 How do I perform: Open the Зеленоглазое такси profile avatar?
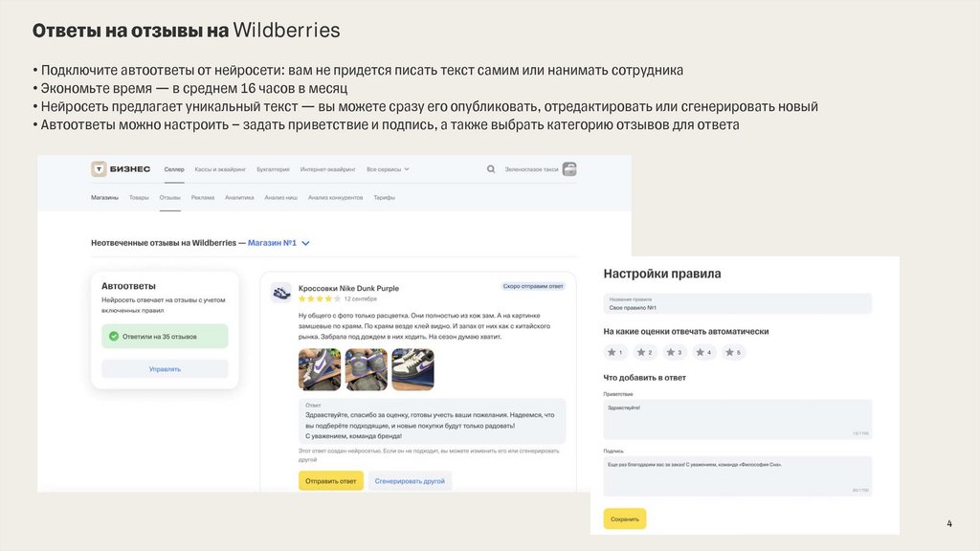pos(569,169)
